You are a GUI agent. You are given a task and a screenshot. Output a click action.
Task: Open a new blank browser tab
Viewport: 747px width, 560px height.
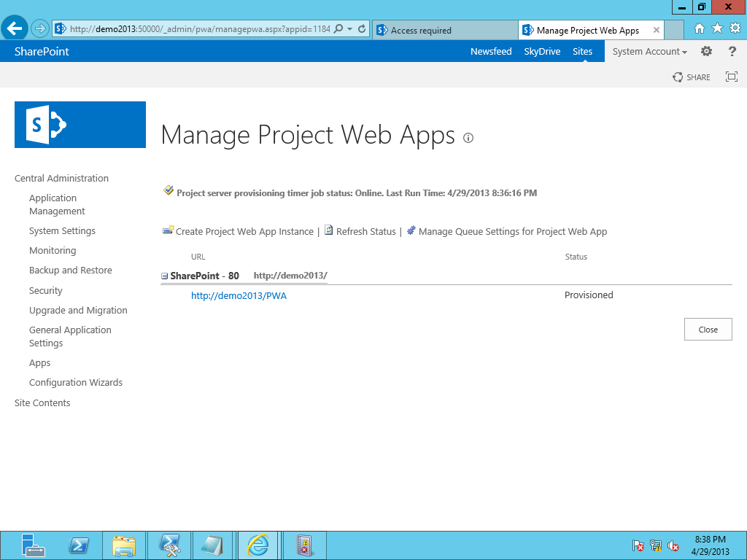[x=673, y=30]
